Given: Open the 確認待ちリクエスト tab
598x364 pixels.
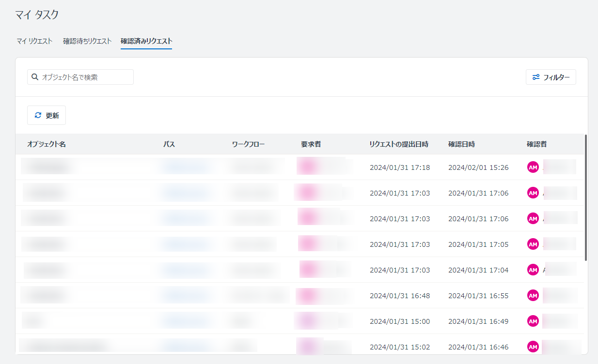Looking at the screenshot, I should click(x=87, y=41).
